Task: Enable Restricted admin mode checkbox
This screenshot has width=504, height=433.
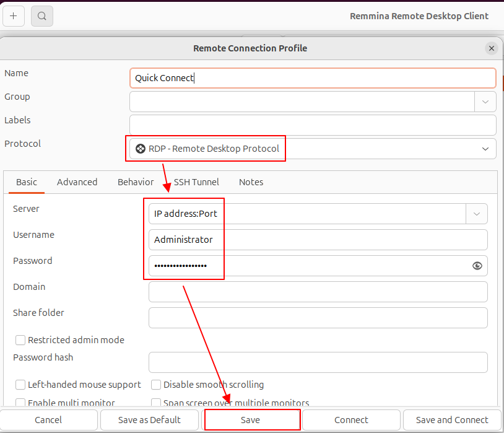Action: point(20,340)
